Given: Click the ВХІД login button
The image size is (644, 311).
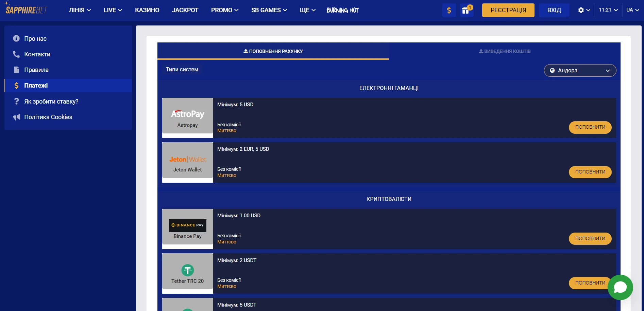Looking at the screenshot, I should coord(554,10).
